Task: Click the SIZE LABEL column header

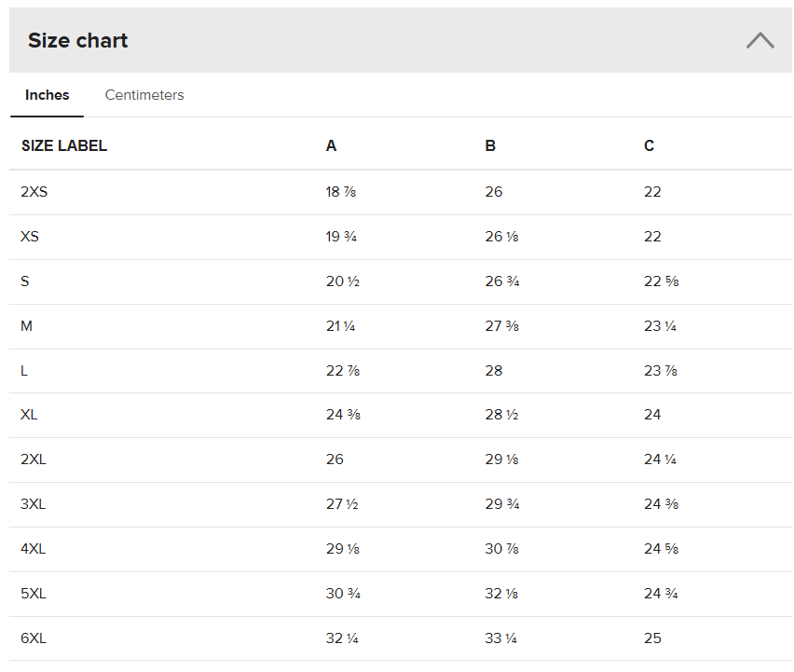Action: 64,145
